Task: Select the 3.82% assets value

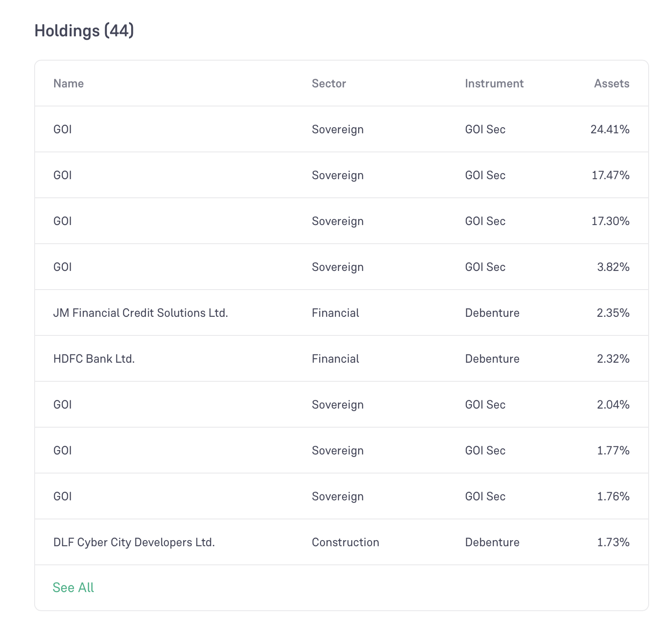Action: pos(613,267)
